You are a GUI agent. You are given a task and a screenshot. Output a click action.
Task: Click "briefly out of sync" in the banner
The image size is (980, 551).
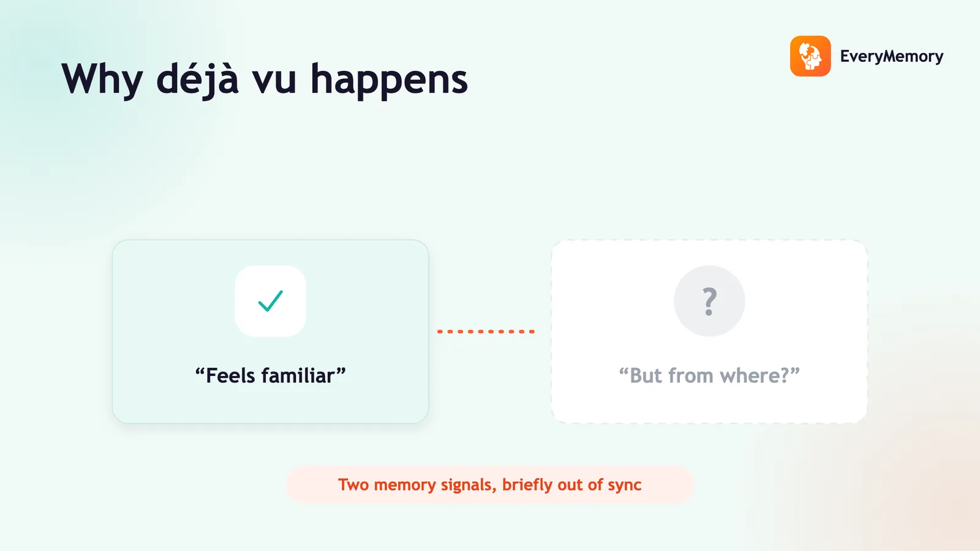(x=572, y=485)
